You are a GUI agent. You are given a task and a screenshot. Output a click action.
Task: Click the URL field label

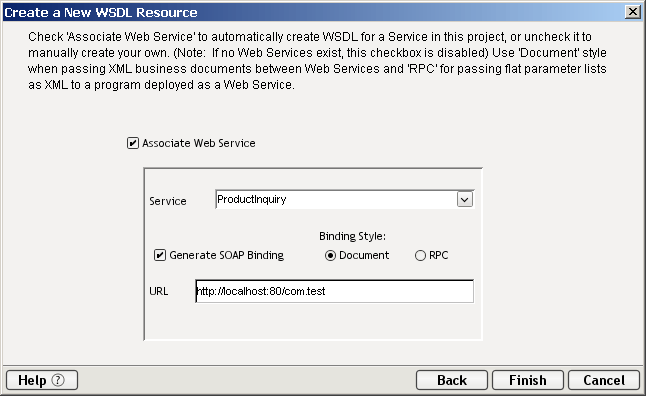(159, 291)
